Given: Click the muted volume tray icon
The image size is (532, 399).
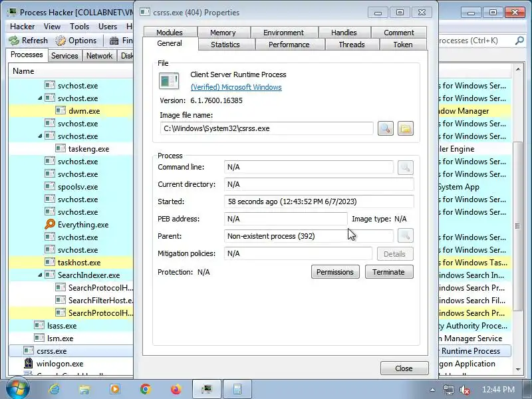Looking at the screenshot, I should [464, 390].
